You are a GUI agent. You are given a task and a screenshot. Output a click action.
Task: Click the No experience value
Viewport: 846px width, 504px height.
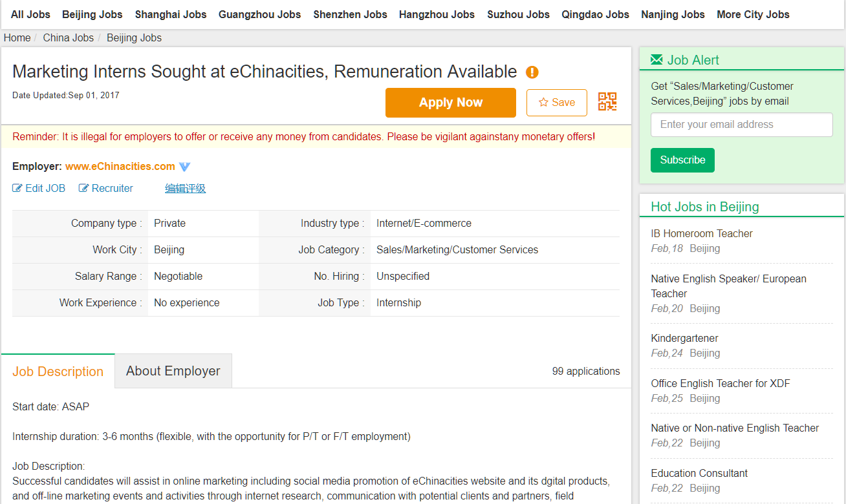pyautogui.click(x=186, y=303)
